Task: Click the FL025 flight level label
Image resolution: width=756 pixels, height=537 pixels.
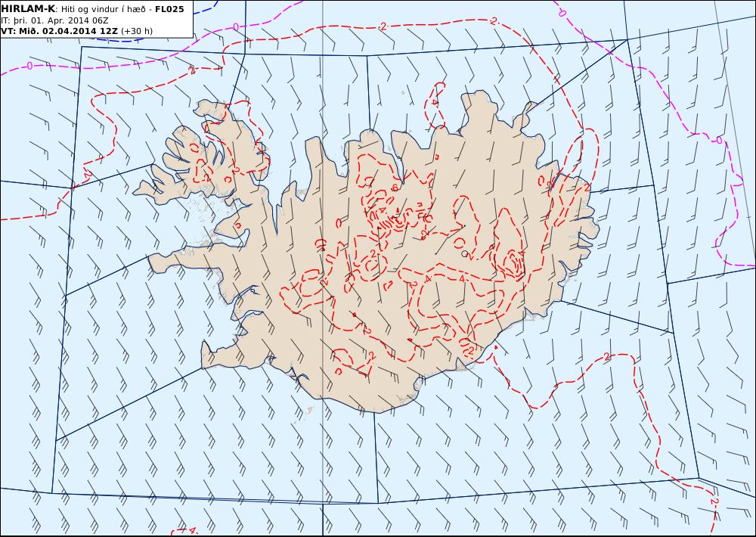Action: point(169,9)
